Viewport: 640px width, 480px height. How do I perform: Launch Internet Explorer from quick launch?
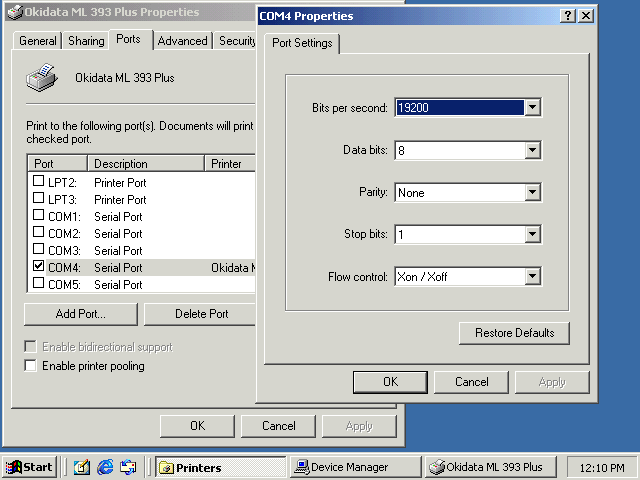(105, 467)
